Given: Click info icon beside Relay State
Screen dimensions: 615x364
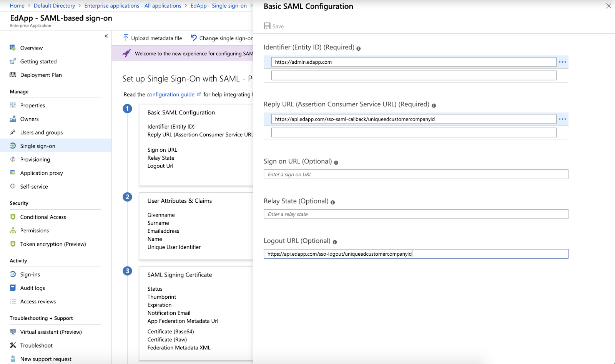Looking at the screenshot, I should coord(333,202).
